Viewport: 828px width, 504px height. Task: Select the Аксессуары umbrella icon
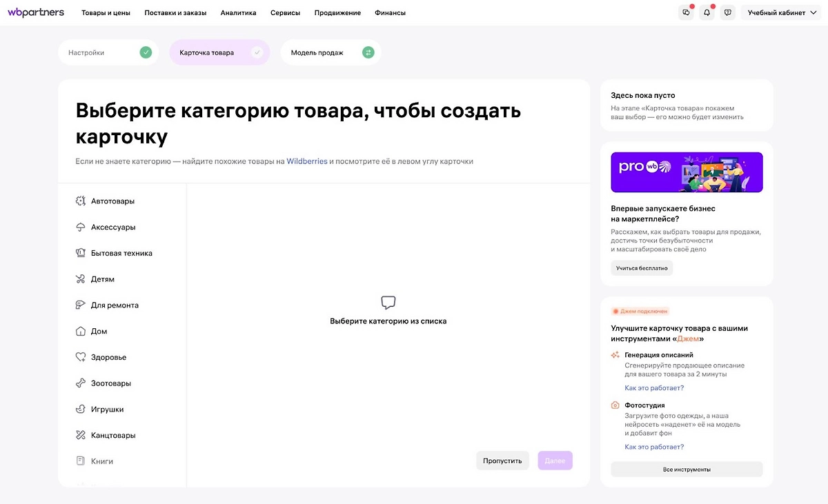80,228
